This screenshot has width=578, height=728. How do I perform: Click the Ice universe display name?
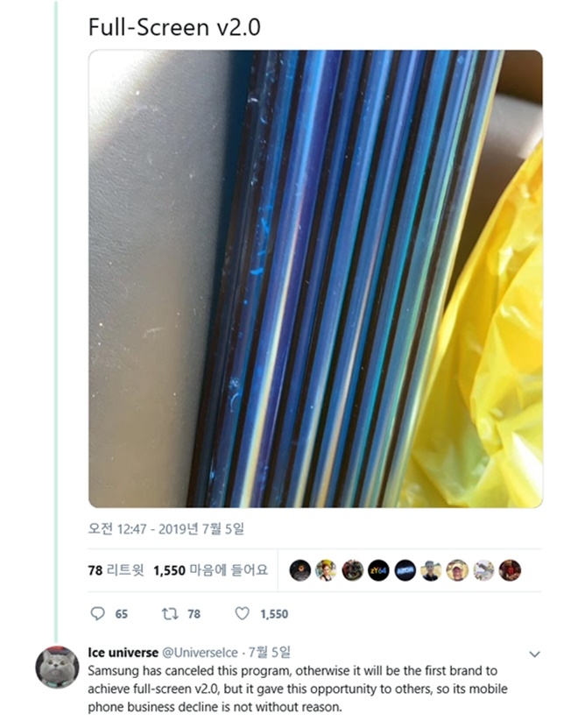pyautogui.click(x=123, y=653)
